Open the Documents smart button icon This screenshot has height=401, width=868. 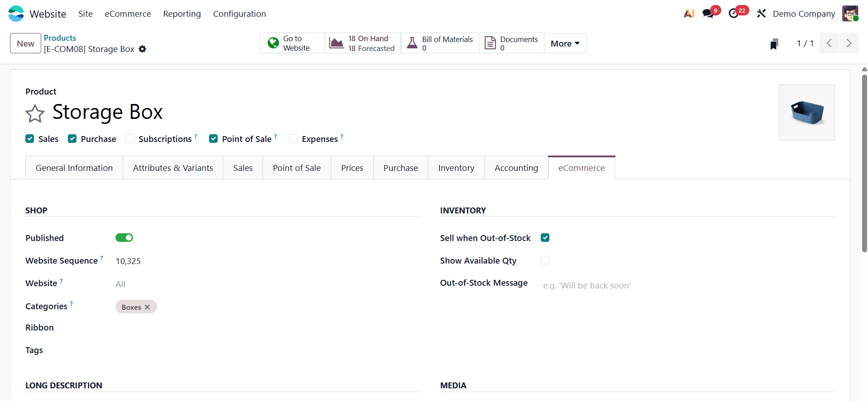point(490,42)
